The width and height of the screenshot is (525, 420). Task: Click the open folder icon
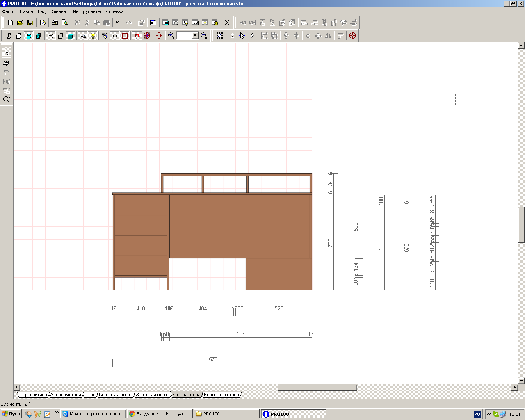point(20,23)
